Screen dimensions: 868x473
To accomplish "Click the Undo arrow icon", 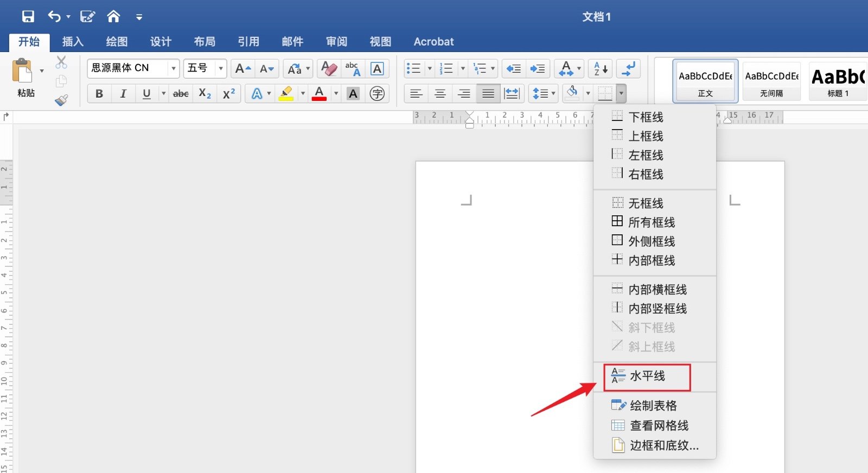I will coord(54,17).
